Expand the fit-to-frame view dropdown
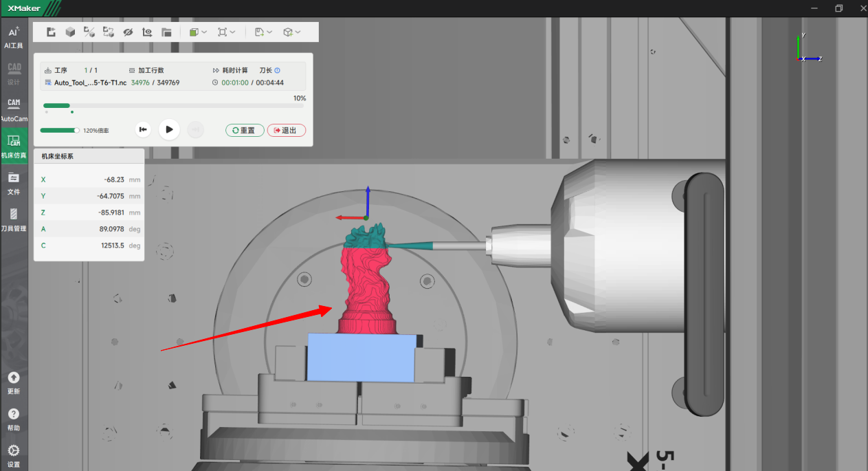868x471 pixels. (226, 32)
